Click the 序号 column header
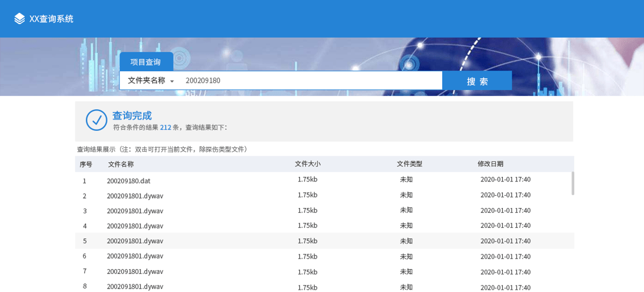Image resolution: width=644 pixels, height=292 pixels. pyautogui.click(x=86, y=164)
